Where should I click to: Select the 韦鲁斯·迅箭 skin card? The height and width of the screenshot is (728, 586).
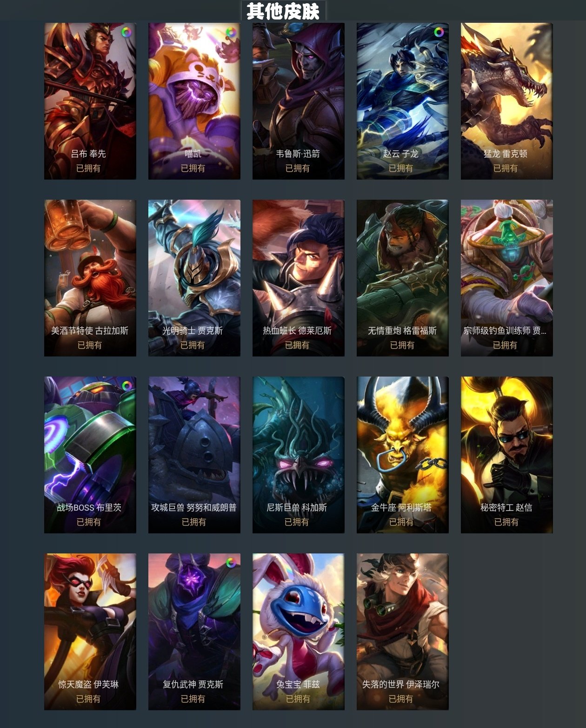tap(299, 101)
